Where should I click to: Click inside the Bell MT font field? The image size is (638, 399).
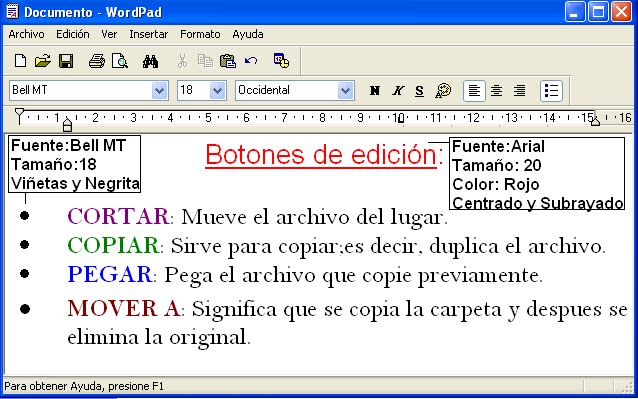(x=81, y=90)
